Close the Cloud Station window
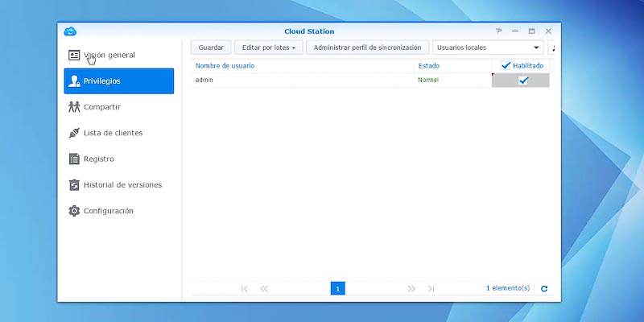 [548, 31]
